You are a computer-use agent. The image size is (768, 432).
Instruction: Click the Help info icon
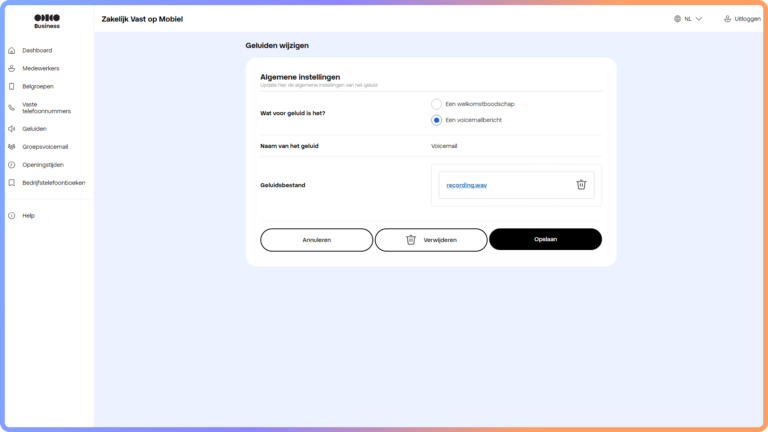(12, 216)
